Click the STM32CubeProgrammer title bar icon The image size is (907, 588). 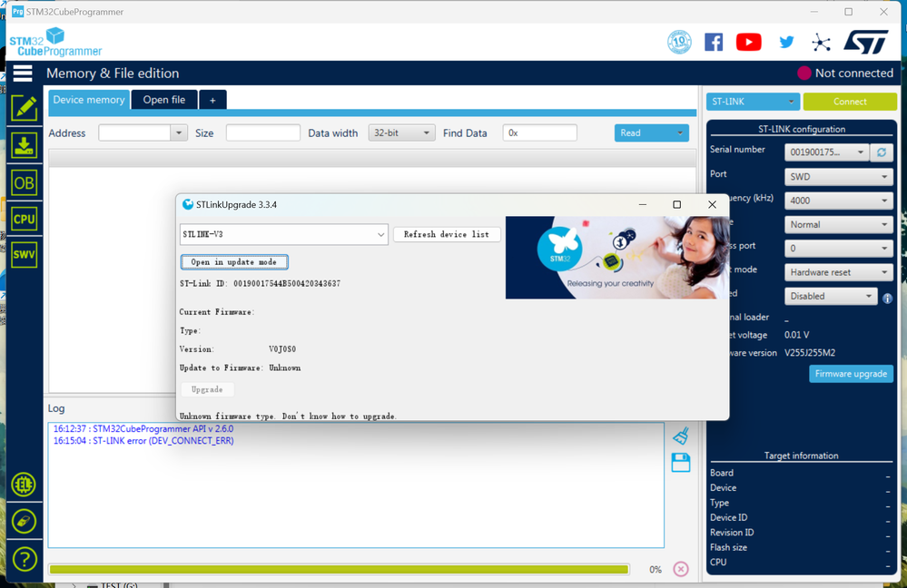pos(18,12)
